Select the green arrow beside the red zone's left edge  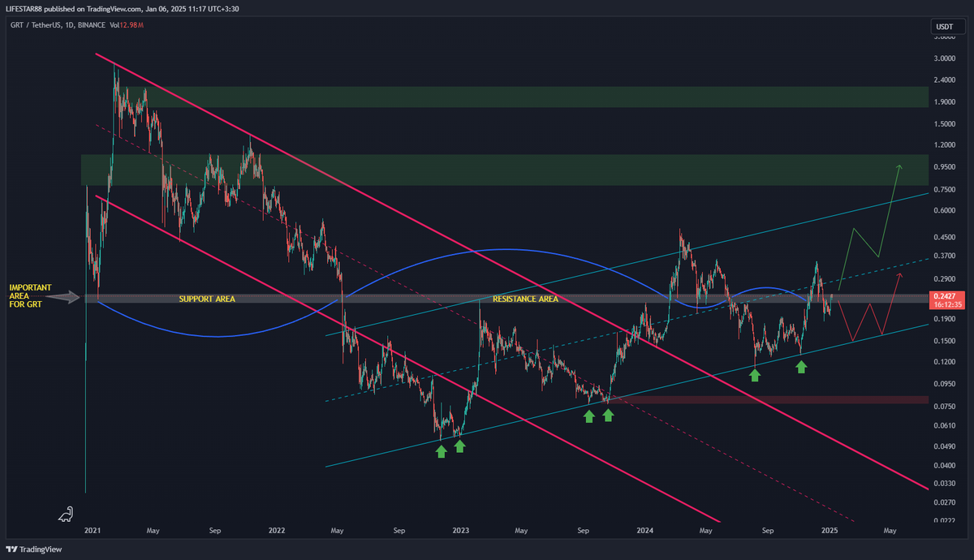tap(608, 416)
